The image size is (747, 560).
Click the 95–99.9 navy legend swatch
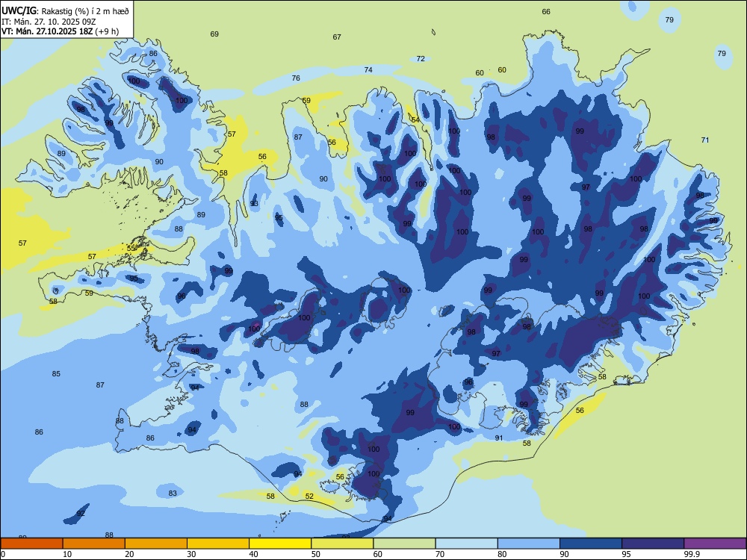[653, 544]
